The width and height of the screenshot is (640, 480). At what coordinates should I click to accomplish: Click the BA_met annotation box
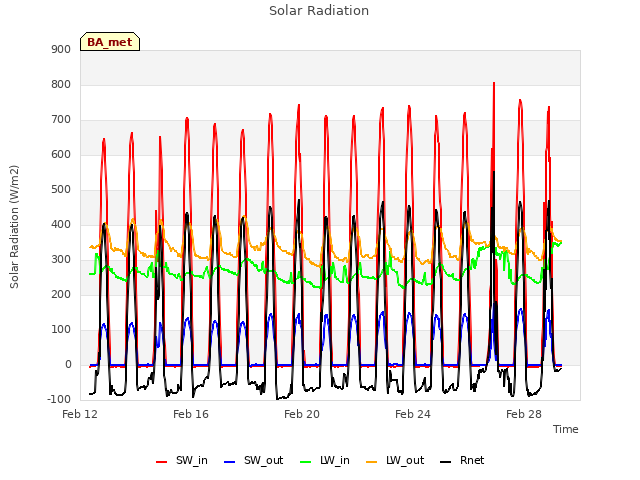(x=110, y=42)
